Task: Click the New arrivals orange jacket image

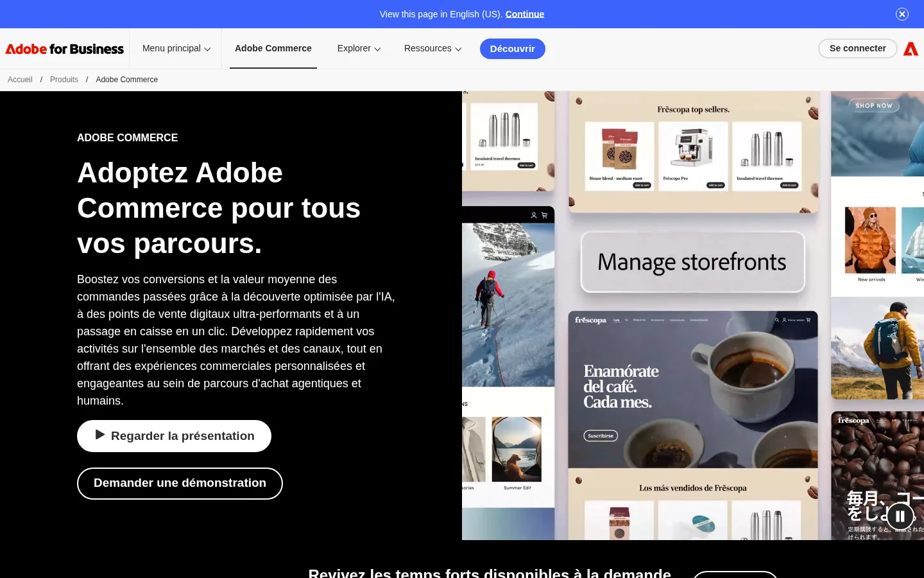Action: click(870, 240)
